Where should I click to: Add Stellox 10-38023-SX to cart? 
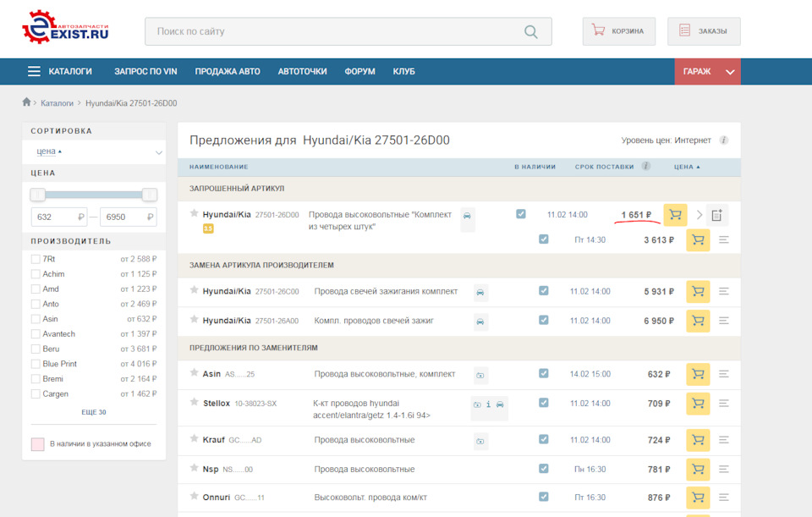698,404
